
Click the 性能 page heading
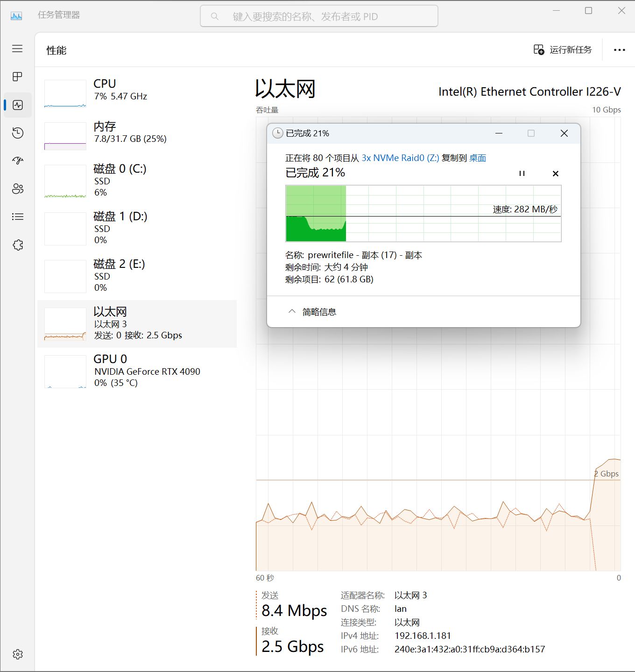pyautogui.click(x=56, y=50)
